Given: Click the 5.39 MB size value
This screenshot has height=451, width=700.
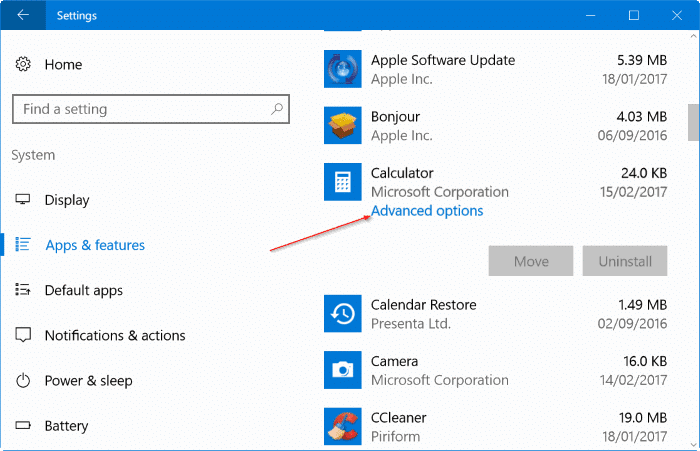Looking at the screenshot, I should [642, 60].
